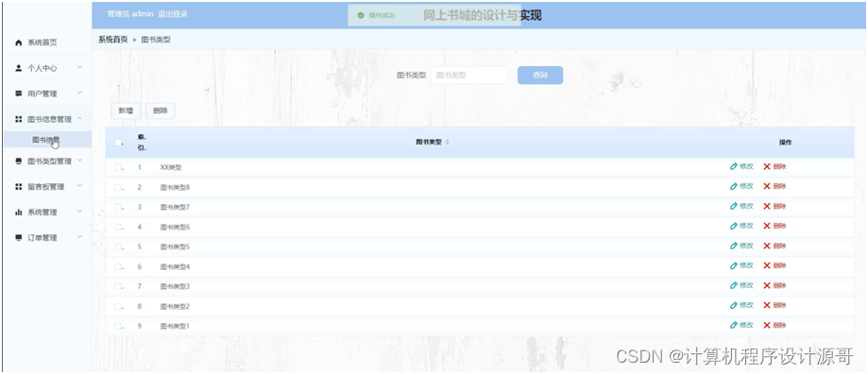Viewport: 868px width, 374px height.
Task: Click the red delete X for 图书类型1
Action: click(x=767, y=325)
